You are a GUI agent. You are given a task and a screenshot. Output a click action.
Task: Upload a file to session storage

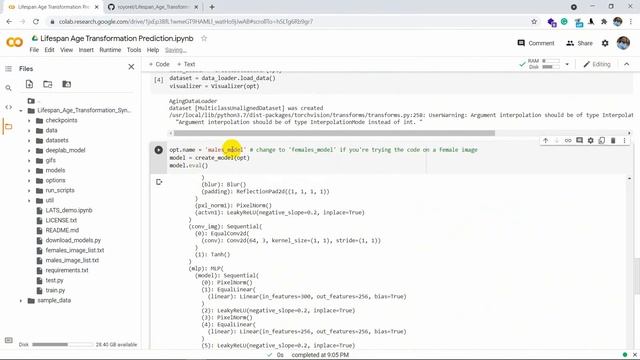[29, 84]
